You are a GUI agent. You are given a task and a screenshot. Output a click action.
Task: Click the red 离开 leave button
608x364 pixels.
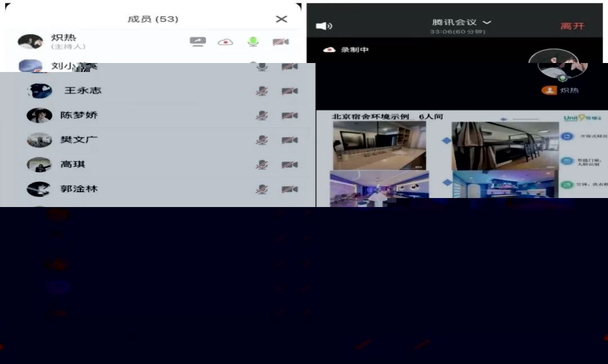573,26
